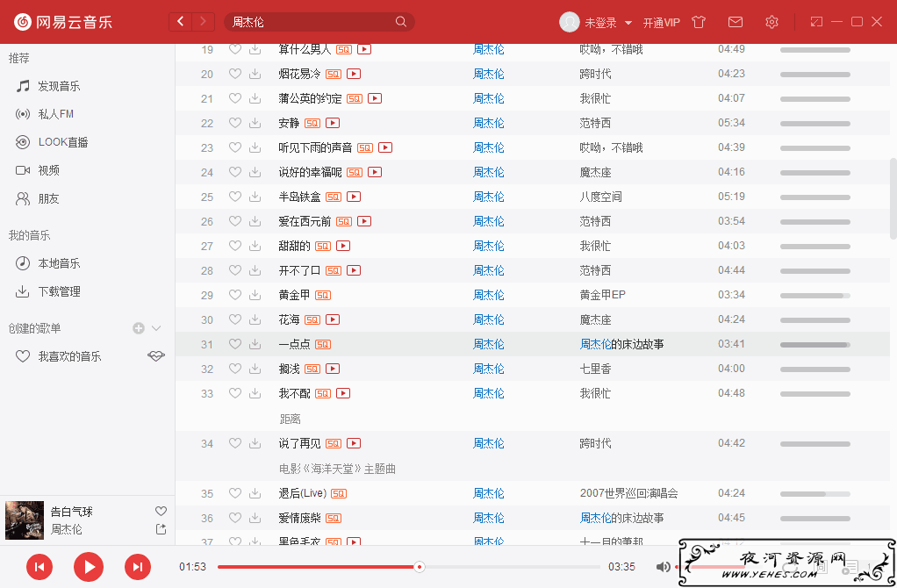Play MV for 搁浅
Screen dimensions: 897x588
pyautogui.click(x=333, y=369)
